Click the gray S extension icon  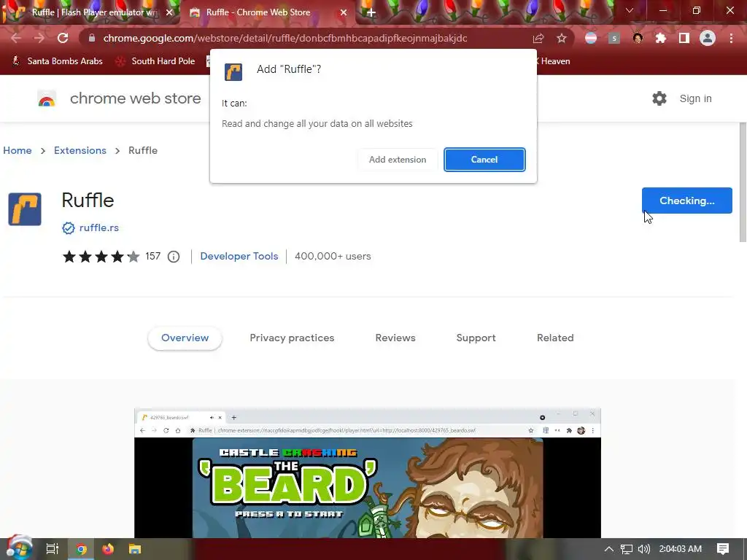point(614,38)
